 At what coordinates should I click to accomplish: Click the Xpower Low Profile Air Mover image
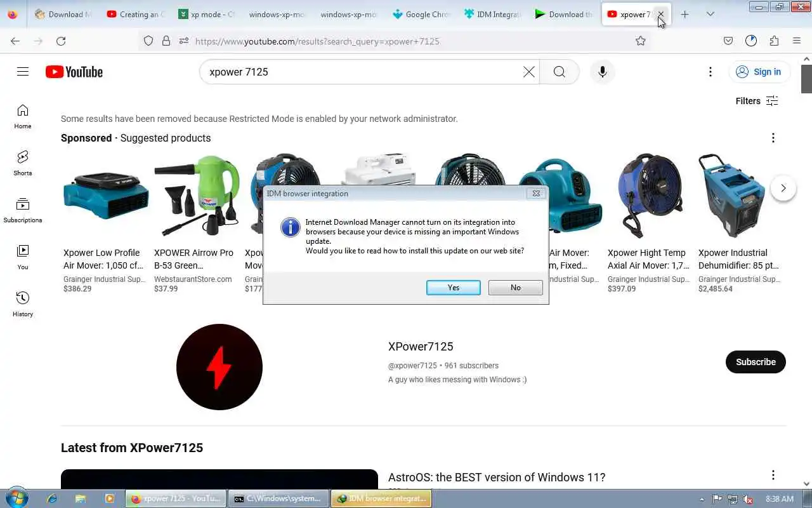tap(106, 195)
